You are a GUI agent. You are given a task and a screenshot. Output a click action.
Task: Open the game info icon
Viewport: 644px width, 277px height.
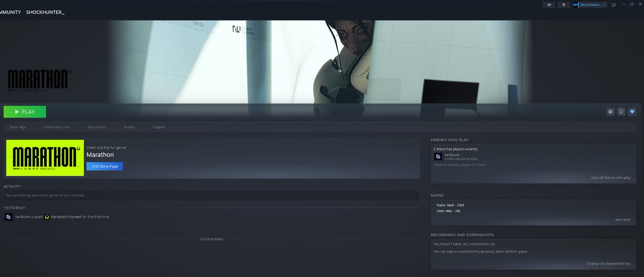click(x=621, y=112)
